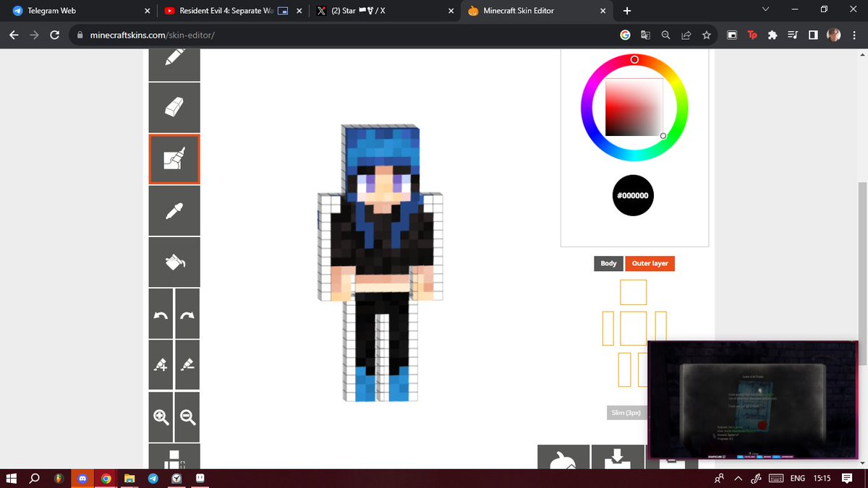This screenshot has height=488, width=868.
Task: Toggle the left leg in body map
Action: (x=624, y=369)
